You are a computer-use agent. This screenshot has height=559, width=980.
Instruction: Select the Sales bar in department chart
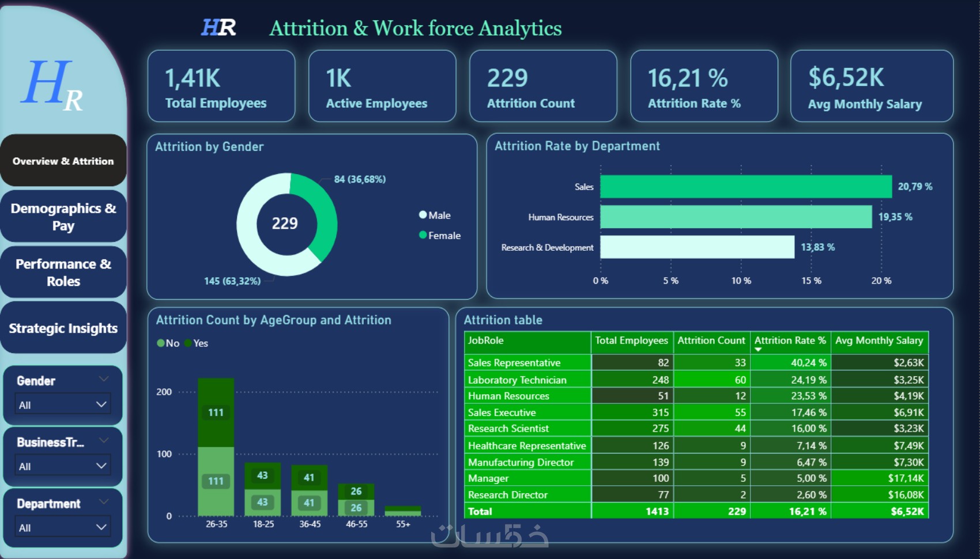click(x=746, y=187)
